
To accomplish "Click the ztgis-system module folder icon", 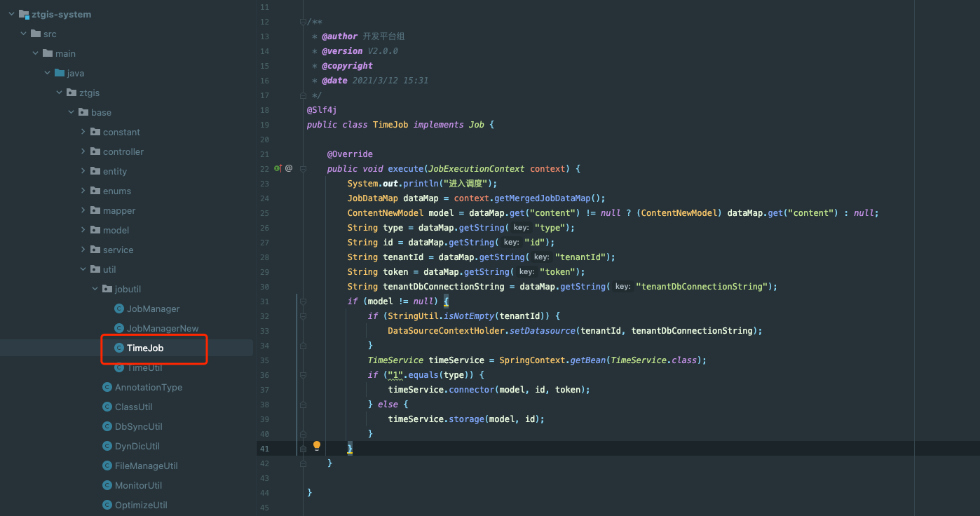I will point(24,14).
